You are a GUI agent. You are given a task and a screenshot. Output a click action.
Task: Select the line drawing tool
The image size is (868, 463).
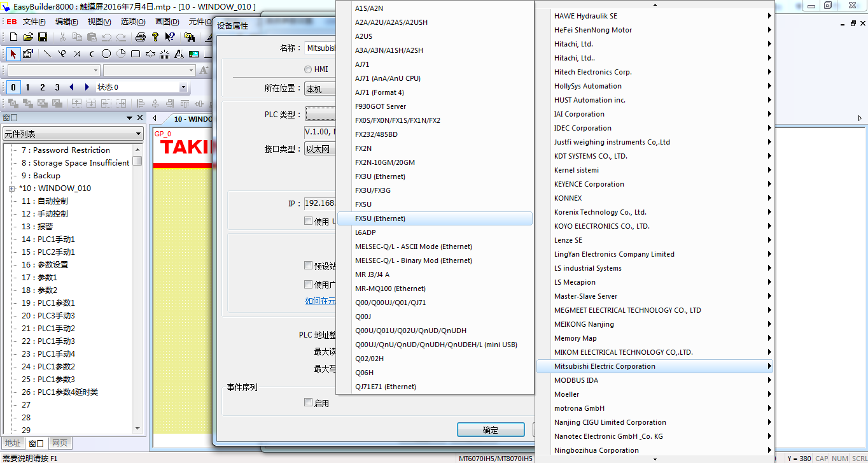(48, 54)
